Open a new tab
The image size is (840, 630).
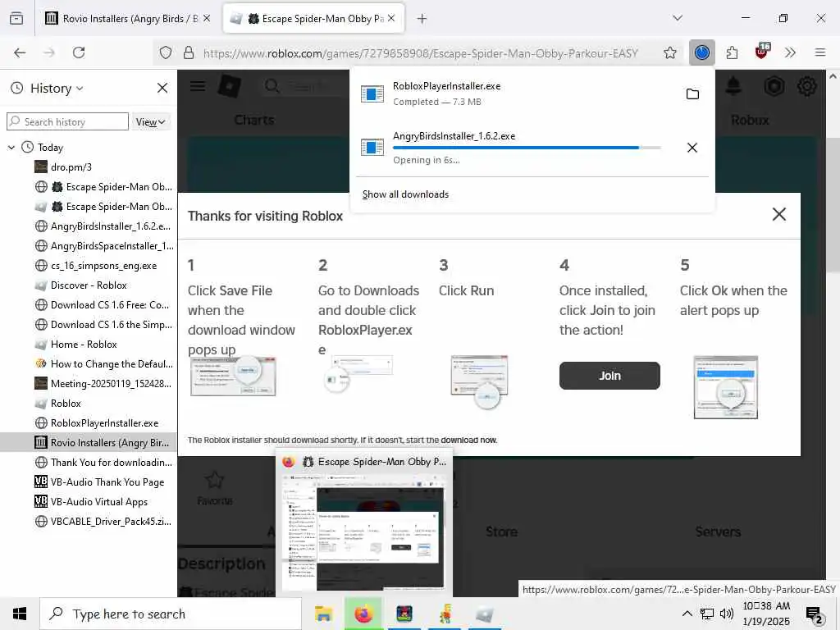(x=422, y=19)
